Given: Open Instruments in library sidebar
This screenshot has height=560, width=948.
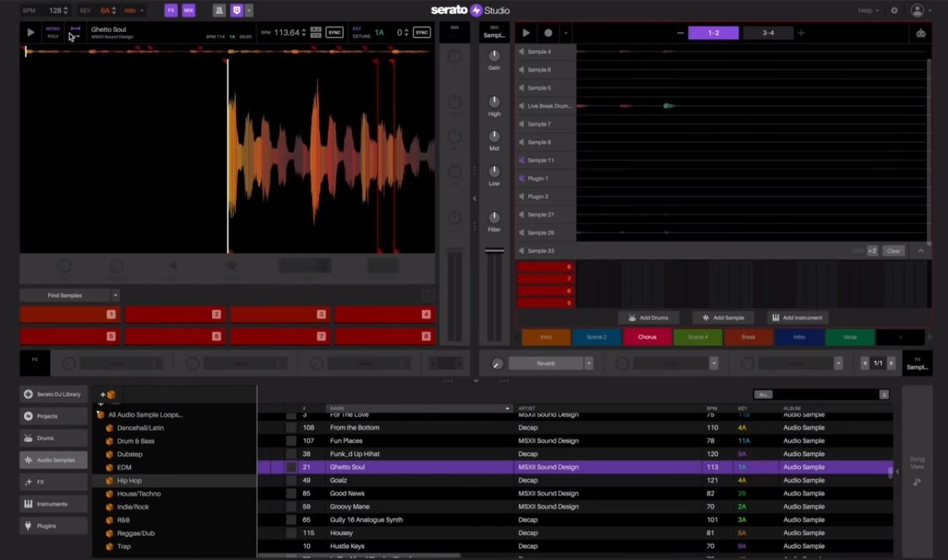Looking at the screenshot, I should 54,504.
